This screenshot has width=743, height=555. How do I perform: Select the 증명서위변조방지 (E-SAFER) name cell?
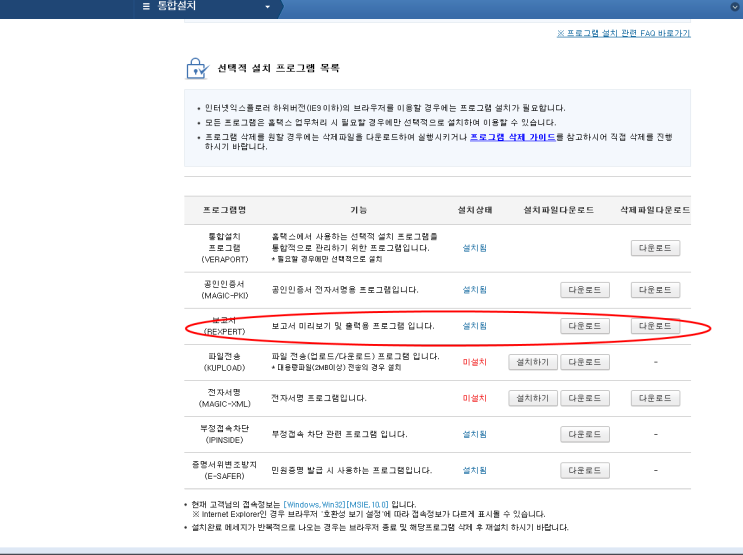pyautogui.click(x=225, y=470)
